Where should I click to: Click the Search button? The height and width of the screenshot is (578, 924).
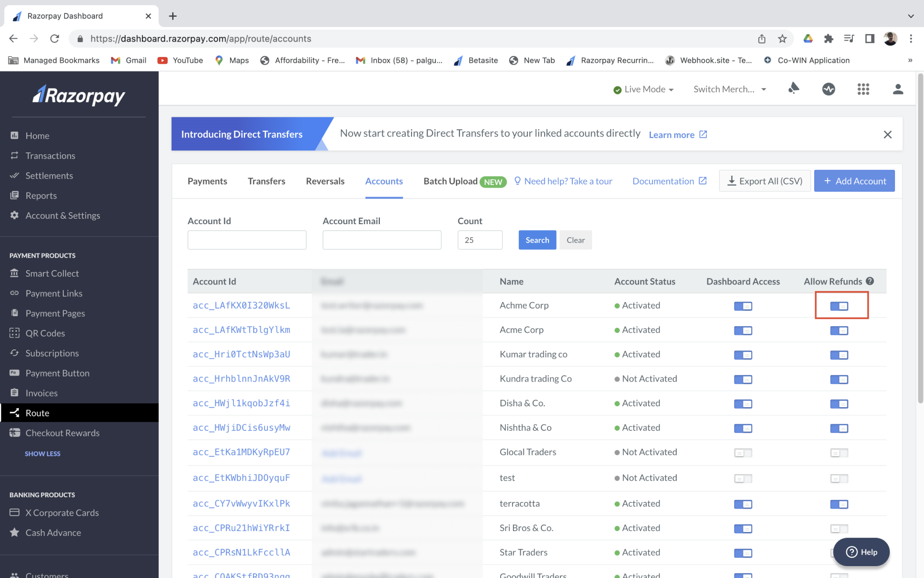click(537, 240)
